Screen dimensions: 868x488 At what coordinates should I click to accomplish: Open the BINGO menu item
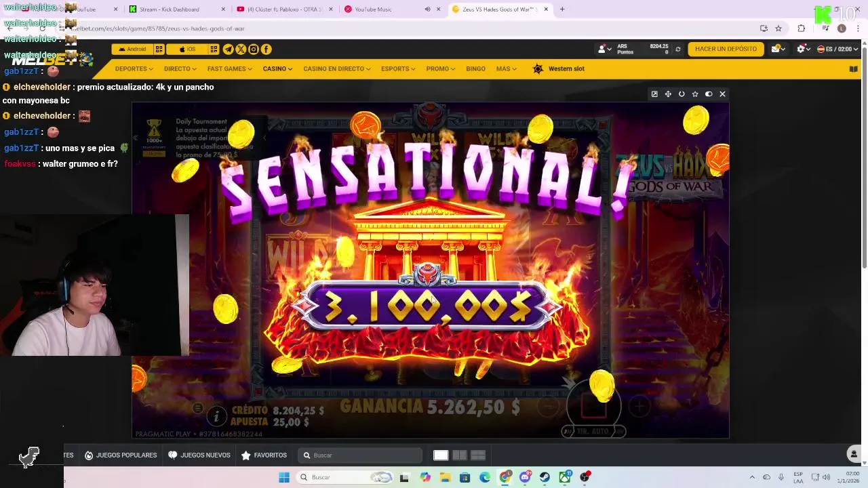pyautogui.click(x=475, y=68)
